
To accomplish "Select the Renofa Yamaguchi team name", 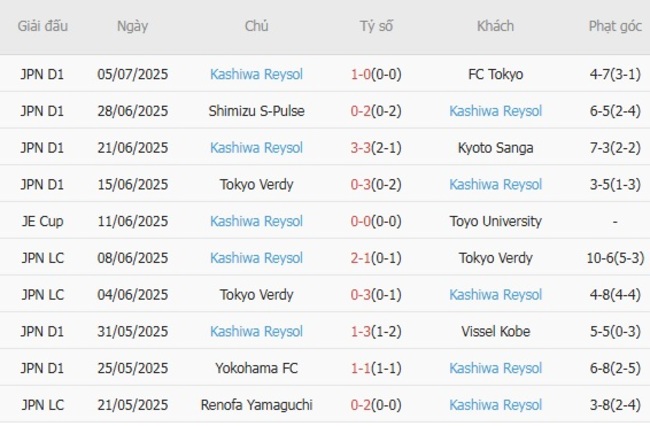I will pyautogui.click(x=256, y=405).
